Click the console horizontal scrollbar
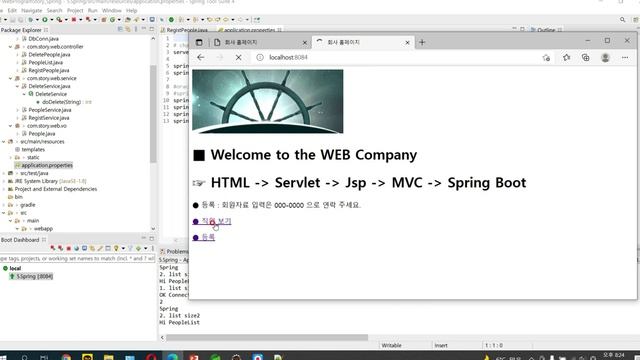 click(267, 337)
